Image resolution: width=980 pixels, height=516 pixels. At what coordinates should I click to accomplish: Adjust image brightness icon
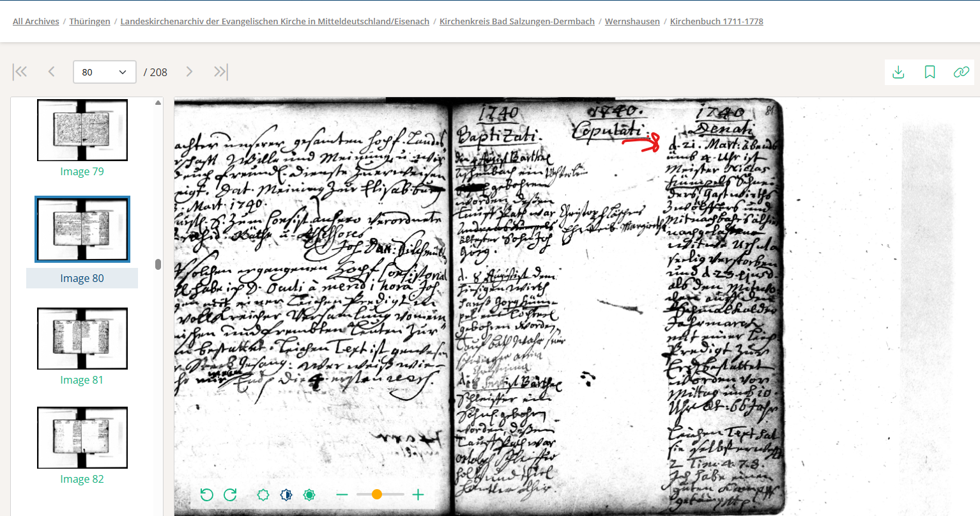263,494
